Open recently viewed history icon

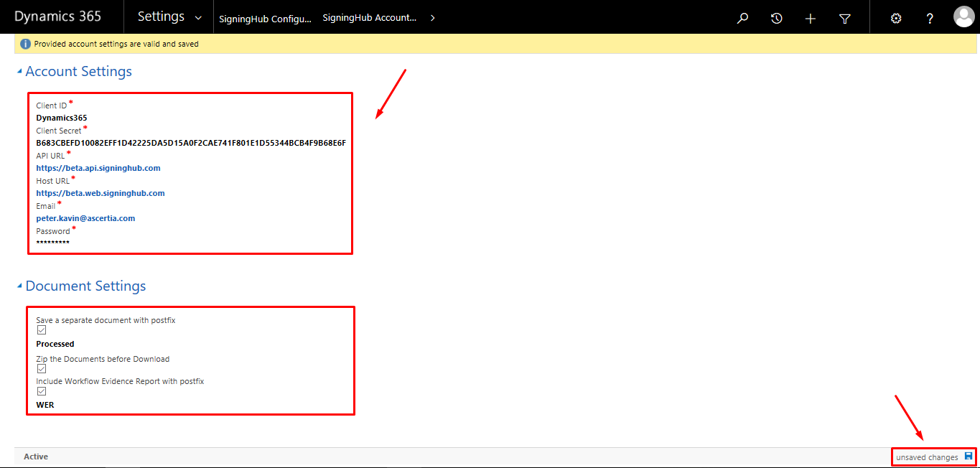click(776, 18)
